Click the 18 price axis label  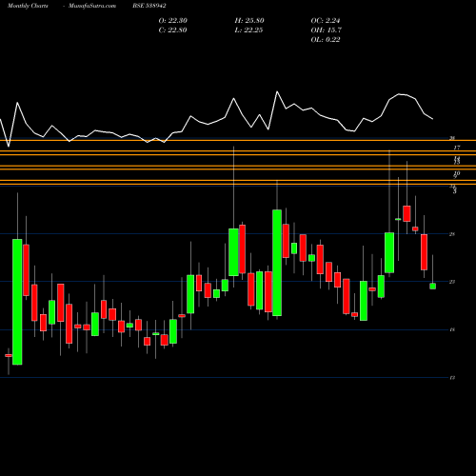click(452, 329)
